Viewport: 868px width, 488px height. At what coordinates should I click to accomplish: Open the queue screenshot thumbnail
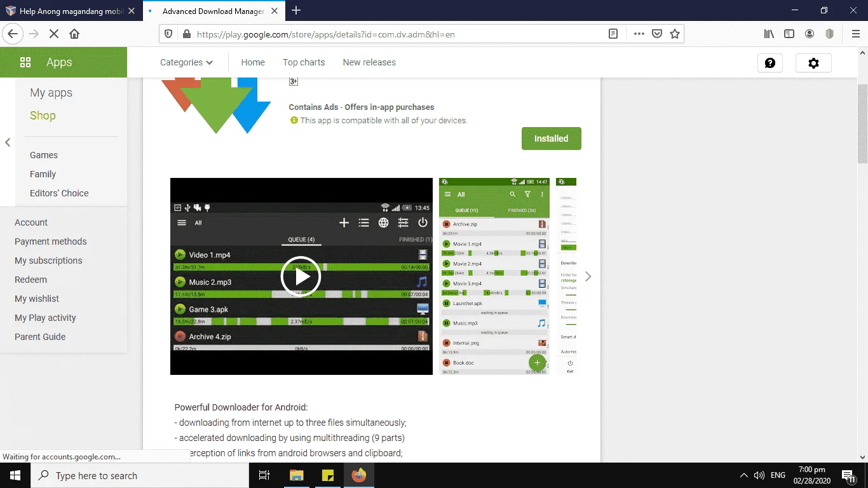[x=495, y=276]
